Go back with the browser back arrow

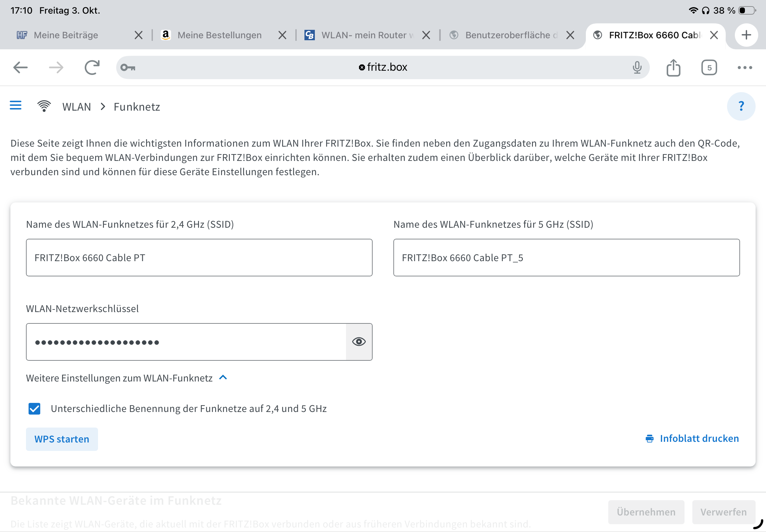[20, 68]
